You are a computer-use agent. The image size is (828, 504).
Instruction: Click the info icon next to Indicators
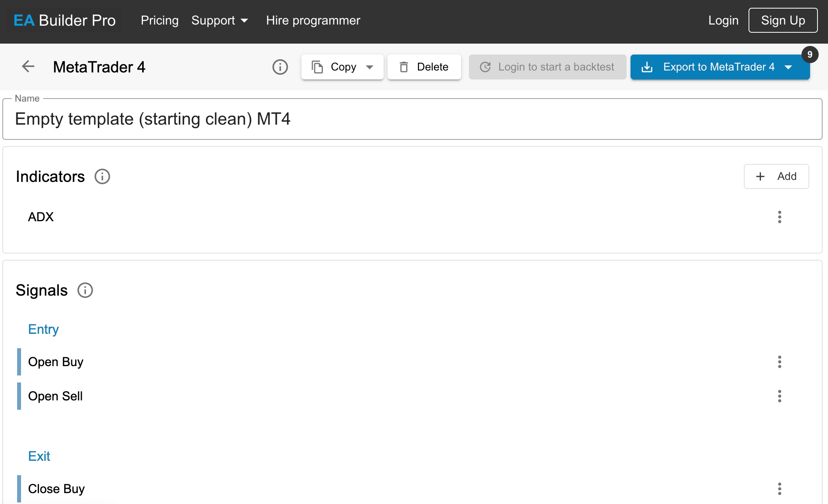[x=102, y=176]
